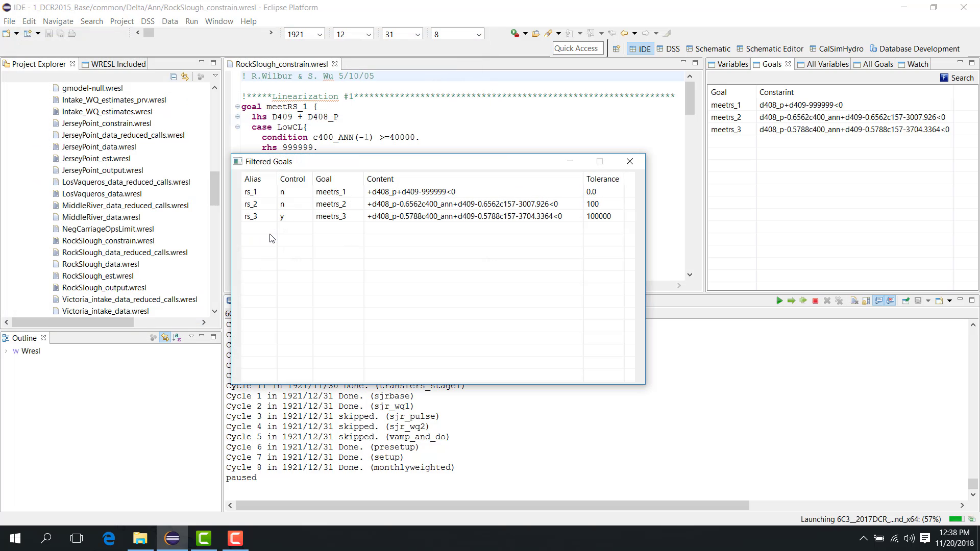Open the Navigate menu
The image size is (980, 551).
pos(58,21)
